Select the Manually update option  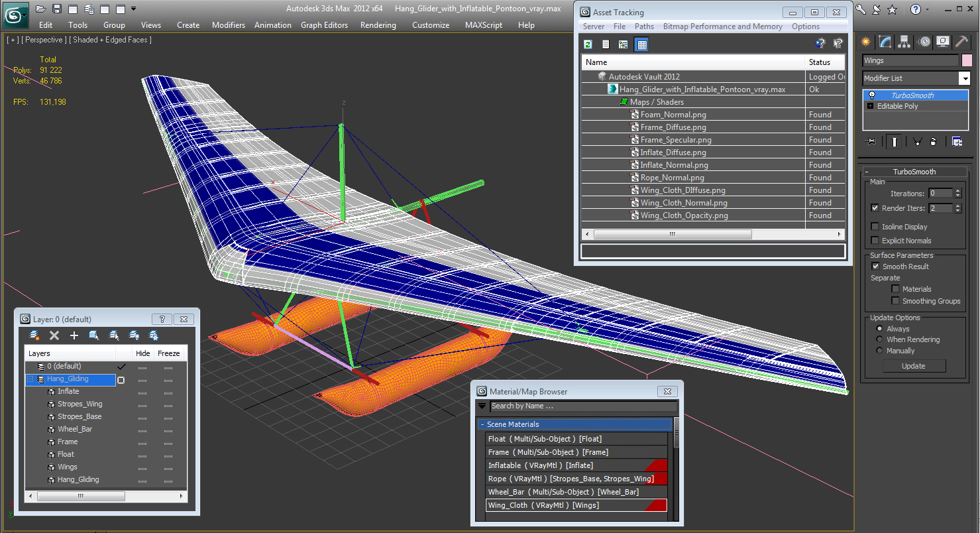click(x=879, y=351)
